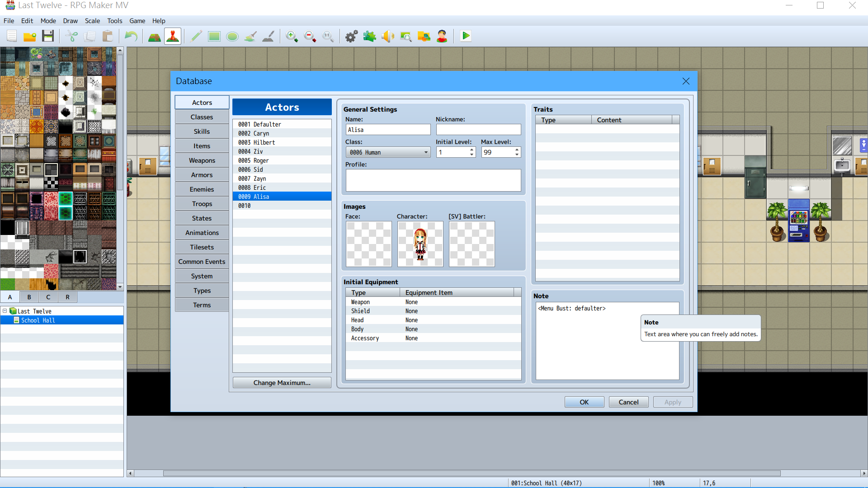868x488 pixels.
Task: Choose the Rectangle drawing tool
Action: click(214, 36)
